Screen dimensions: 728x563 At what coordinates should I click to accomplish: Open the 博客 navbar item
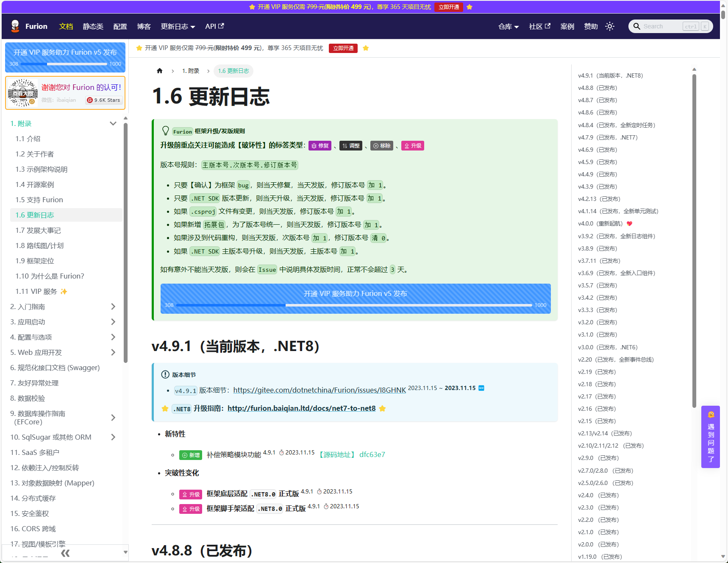point(144,26)
